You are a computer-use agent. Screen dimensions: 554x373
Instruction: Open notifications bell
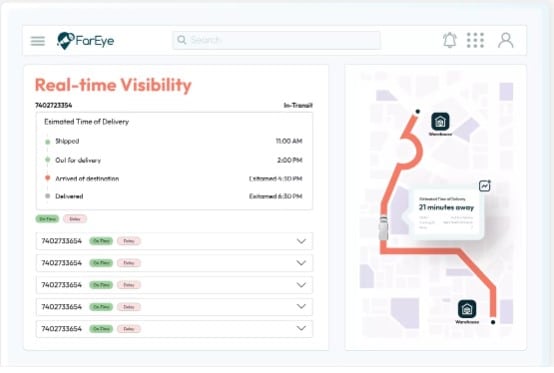point(450,40)
